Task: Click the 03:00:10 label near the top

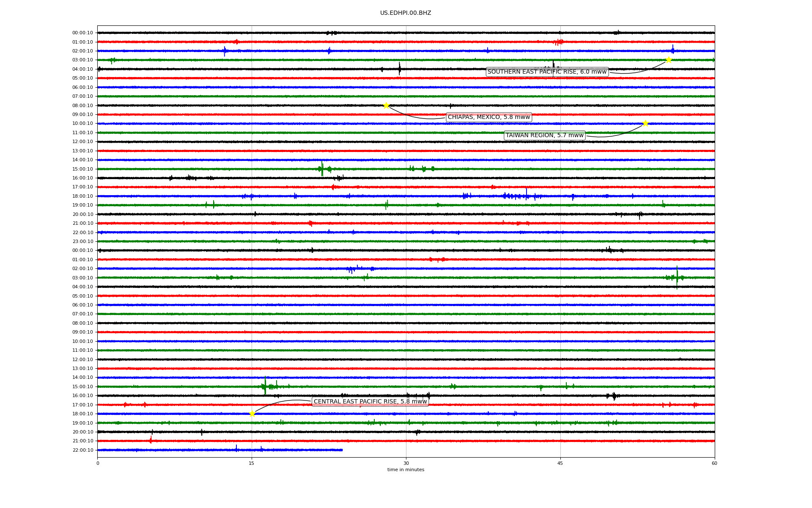Action: click(x=82, y=60)
